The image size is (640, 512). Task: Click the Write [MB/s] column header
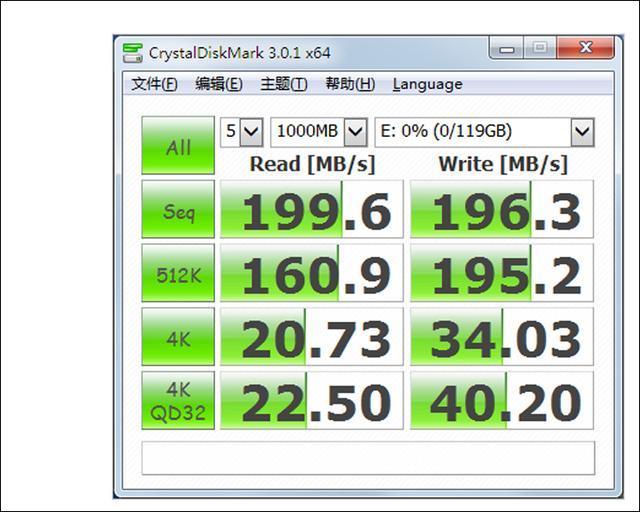503,165
